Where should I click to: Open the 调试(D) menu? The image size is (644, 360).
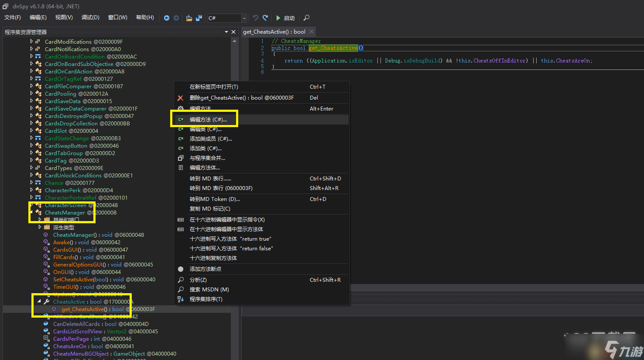(90, 17)
